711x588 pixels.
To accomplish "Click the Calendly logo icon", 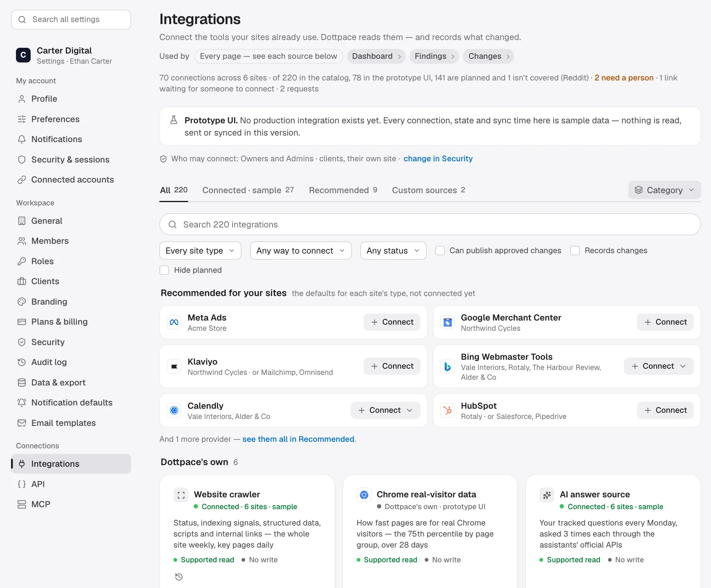I will tap(174, 410).
